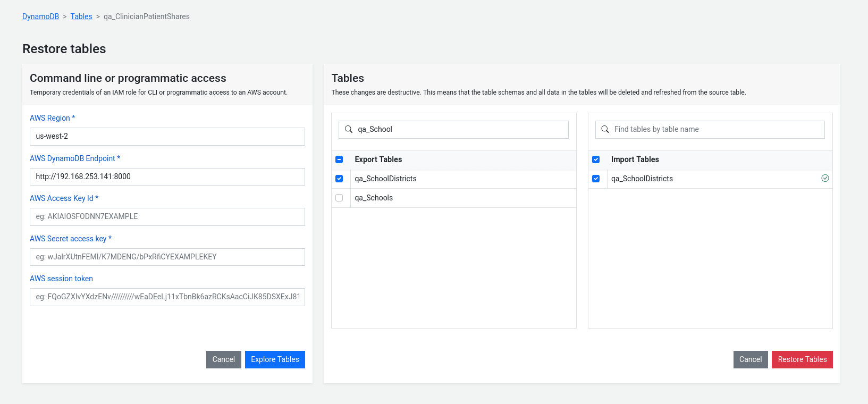Click the green checkmark status icon for qa_SchoolDistricts
This screenshot has height=404, width=868.
click(825, 178)
